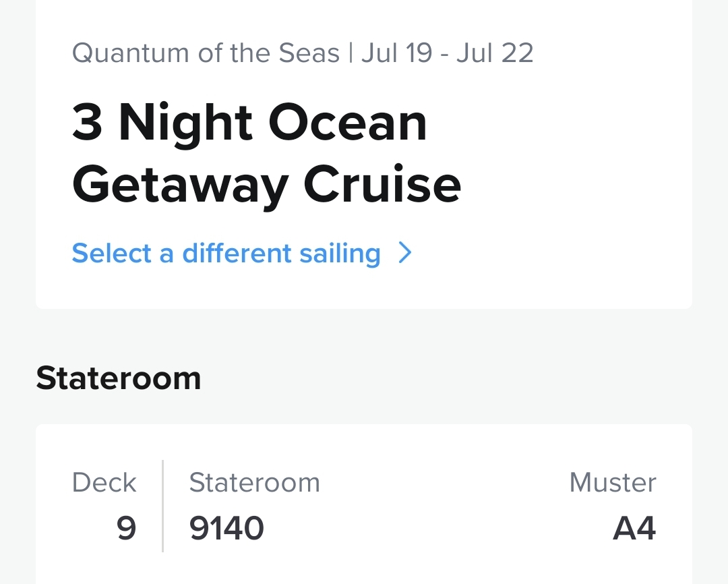This screenshot has height=584, width=728.
Task: Click the word Cruise in the title
Action: pos(382,185)
